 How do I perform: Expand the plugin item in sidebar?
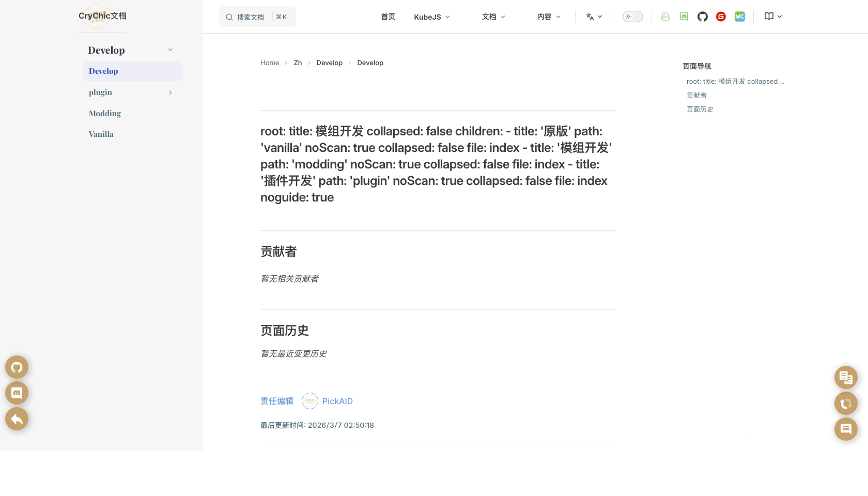(x=171, y=92)
